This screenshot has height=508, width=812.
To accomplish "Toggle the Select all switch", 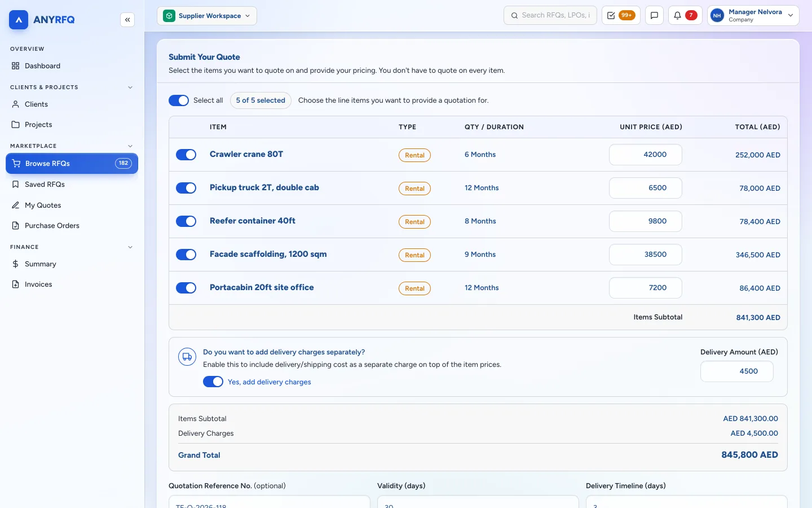I will [x=179, y=100].
